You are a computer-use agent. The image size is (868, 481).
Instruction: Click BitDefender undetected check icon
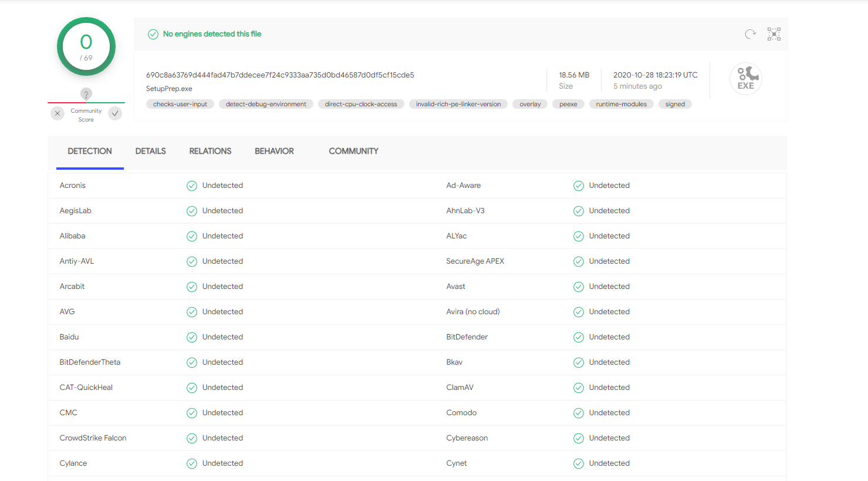click(579, 337)
